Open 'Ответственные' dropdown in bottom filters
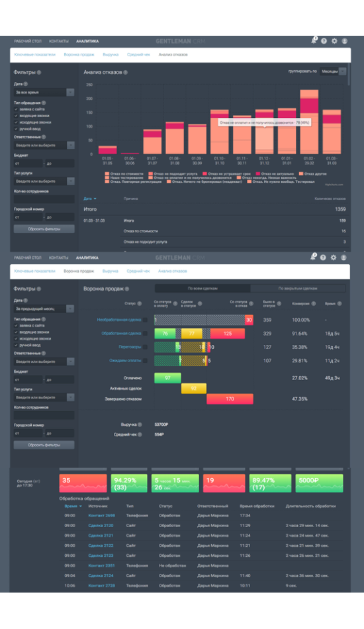Viewport: 364px width, 629px height. pyautogui.click(x=44, y=362)
